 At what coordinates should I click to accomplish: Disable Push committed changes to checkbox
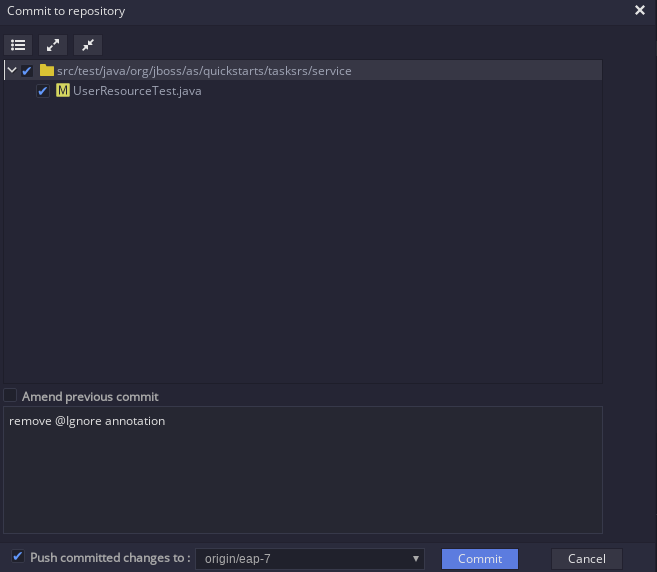[18, 556]
